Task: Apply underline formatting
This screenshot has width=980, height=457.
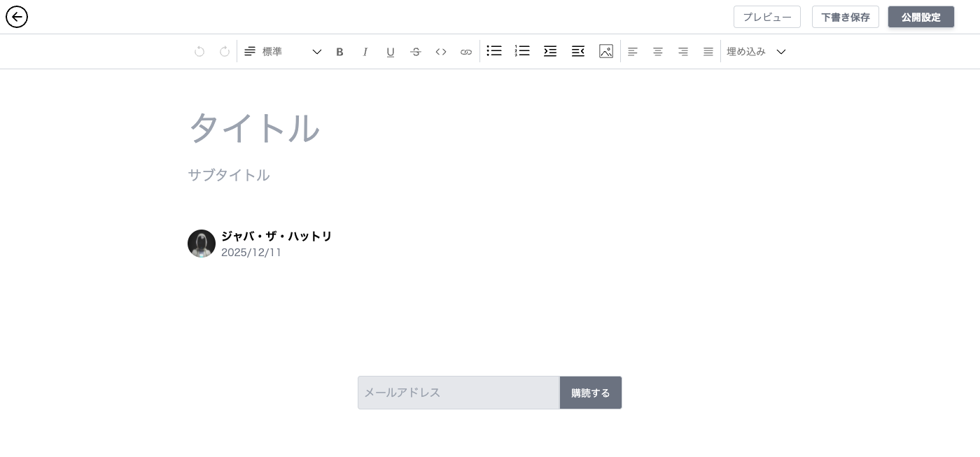Action: 391,52
